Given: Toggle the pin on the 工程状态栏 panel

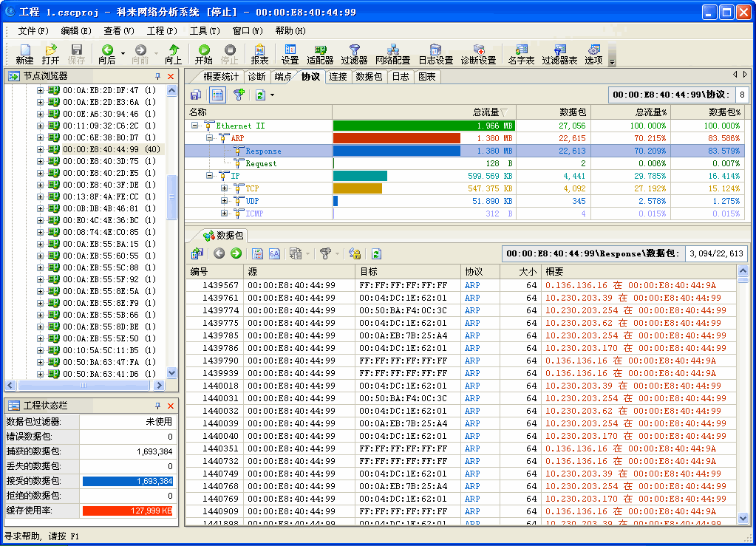Looking at the screenshot, I should point(157,406).
